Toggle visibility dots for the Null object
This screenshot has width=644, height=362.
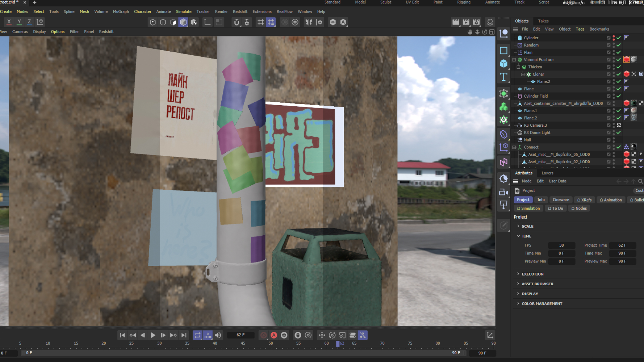coord(613,140)
